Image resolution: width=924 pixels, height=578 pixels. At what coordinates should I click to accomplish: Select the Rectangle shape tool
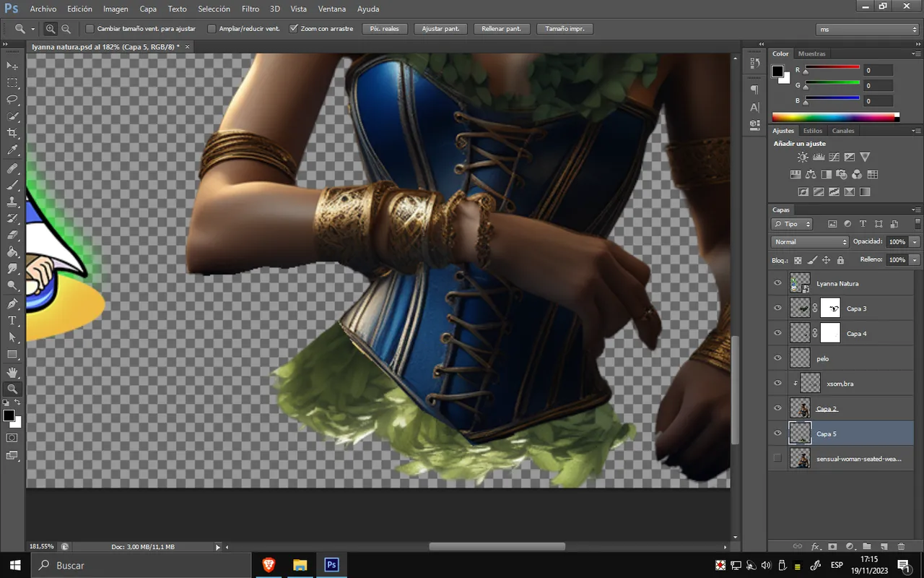[12, 354]
